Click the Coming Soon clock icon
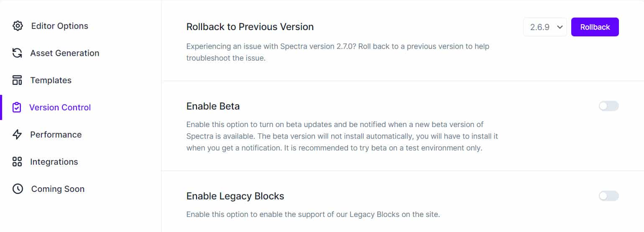 coord(18,189)
